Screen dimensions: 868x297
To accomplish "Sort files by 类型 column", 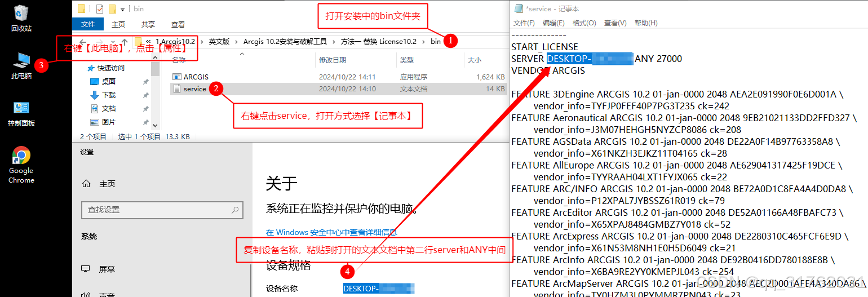I will click(407, 60).
